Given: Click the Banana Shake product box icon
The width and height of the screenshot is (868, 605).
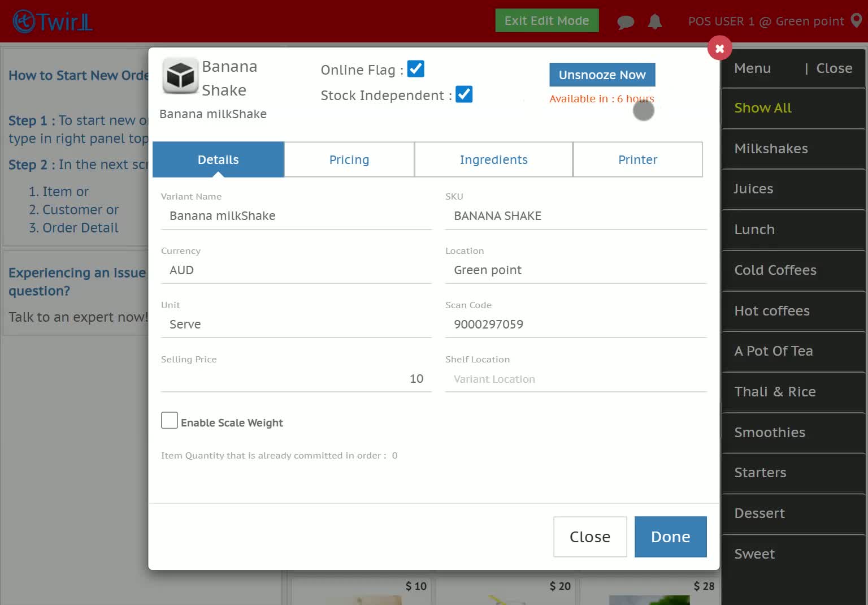Looking at the screenshot, I should pos(180,76).
